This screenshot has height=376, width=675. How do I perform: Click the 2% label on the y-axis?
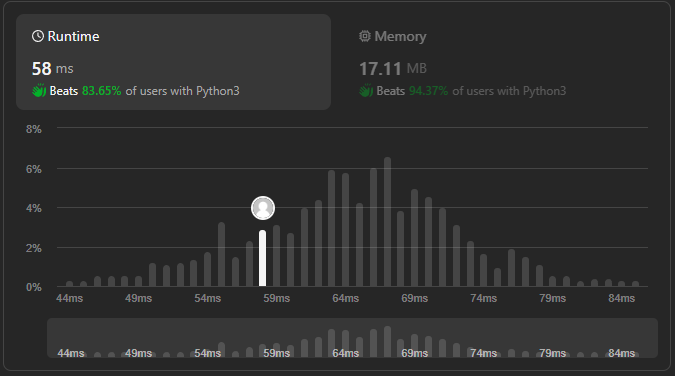pos(34,248)
